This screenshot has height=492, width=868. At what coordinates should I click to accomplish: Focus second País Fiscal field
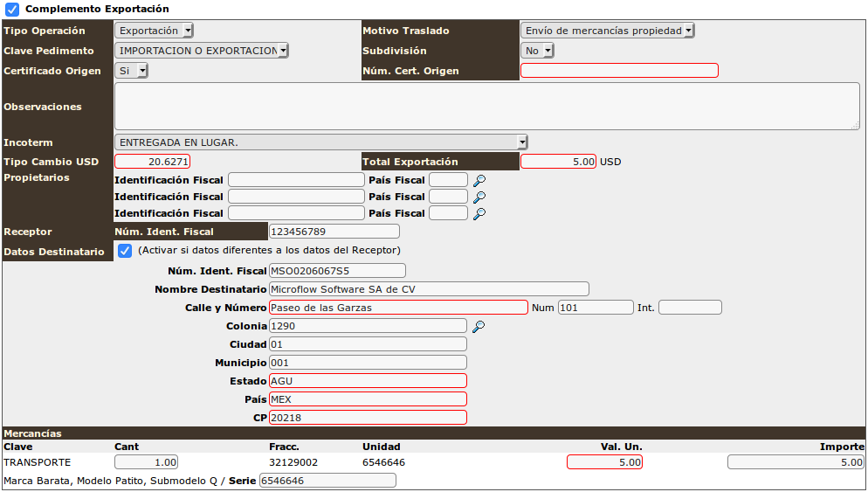click(448, 196)
